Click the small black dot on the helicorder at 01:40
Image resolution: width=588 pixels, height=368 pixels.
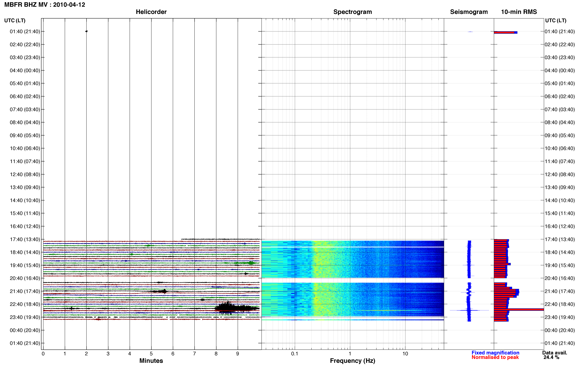(x=87, y=31)
